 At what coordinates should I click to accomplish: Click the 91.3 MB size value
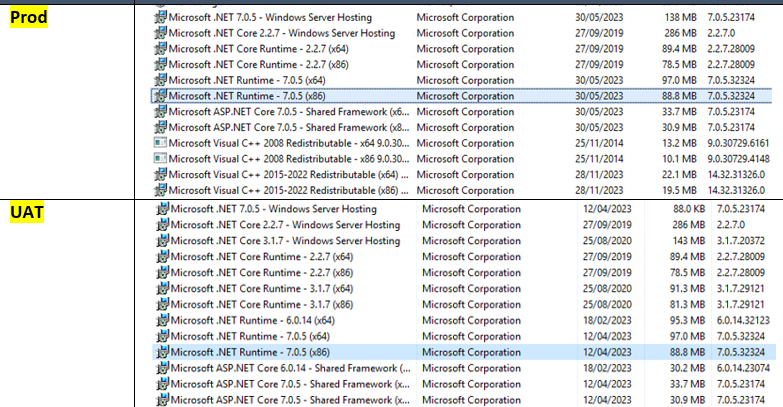[688, 289]
